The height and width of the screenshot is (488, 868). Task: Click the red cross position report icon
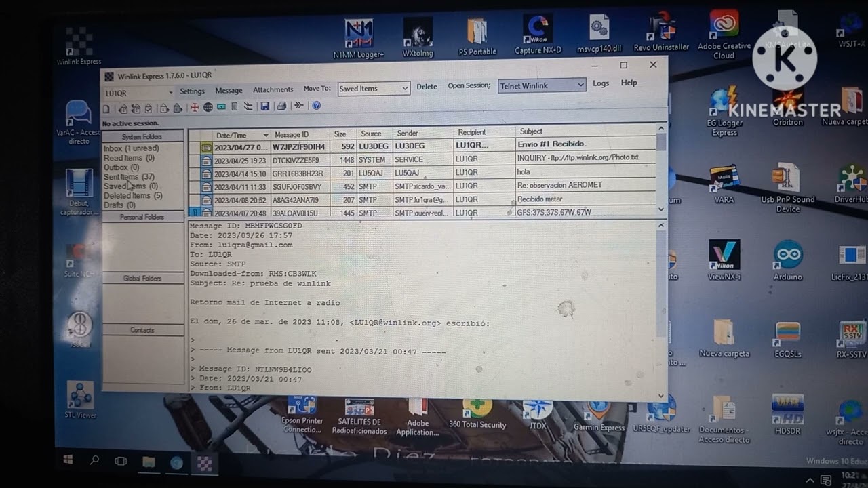tap(195, 107)
